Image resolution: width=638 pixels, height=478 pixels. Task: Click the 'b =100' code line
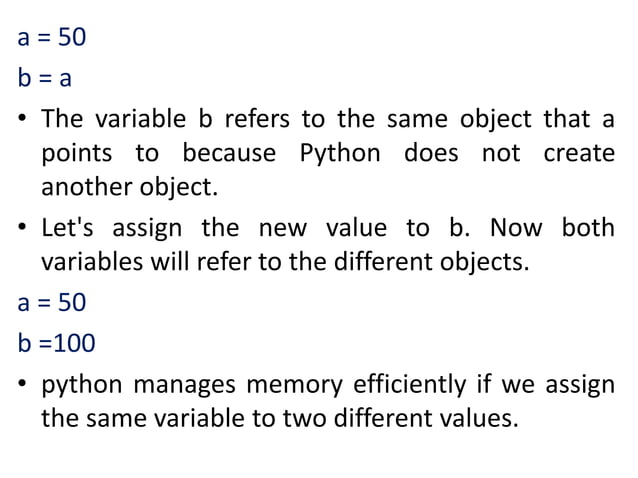[56, 344]
